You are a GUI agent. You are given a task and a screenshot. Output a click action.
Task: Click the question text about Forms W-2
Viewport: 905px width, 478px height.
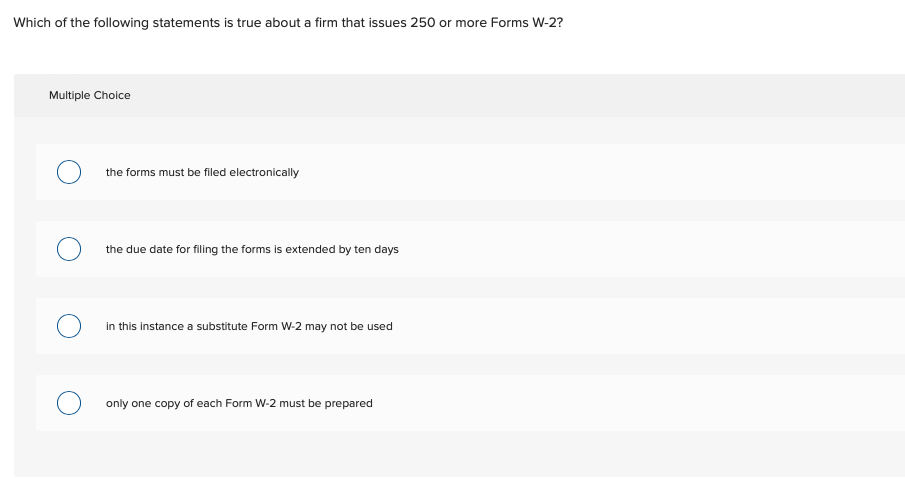tap(287, 22)
